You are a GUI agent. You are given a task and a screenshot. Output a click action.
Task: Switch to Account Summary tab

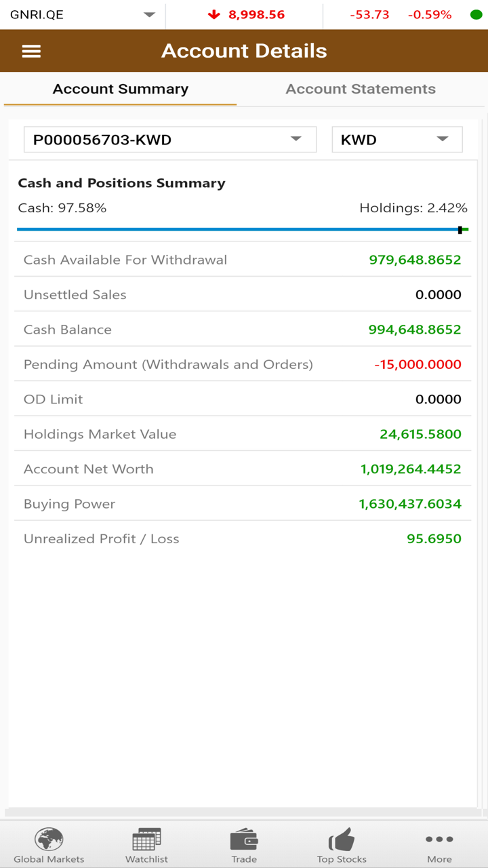(121, 89)
